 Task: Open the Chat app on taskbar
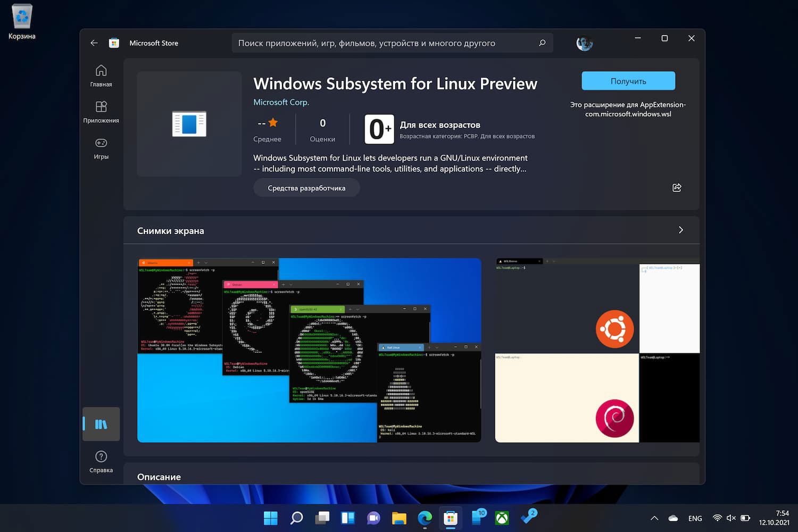[x=373, y=518]
